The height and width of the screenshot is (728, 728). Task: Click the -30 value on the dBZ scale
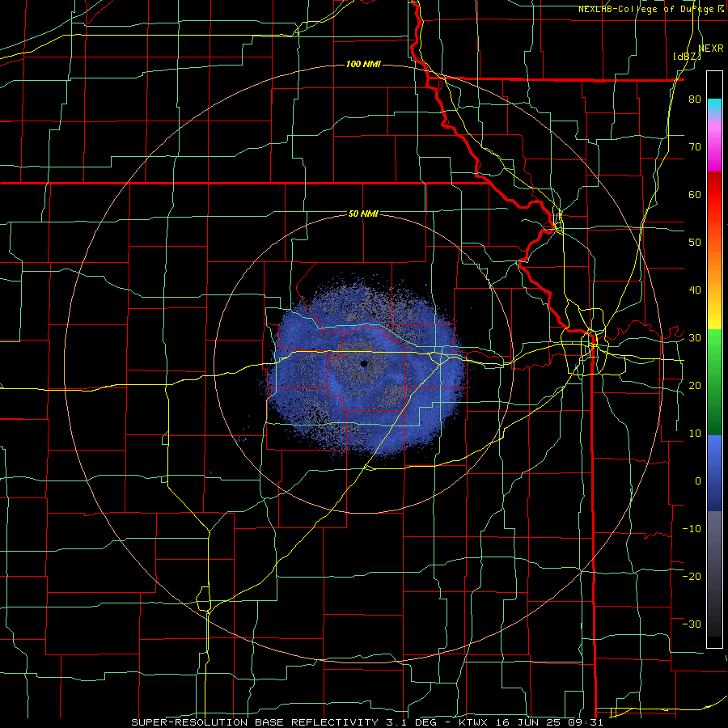(x=692, y=624)
